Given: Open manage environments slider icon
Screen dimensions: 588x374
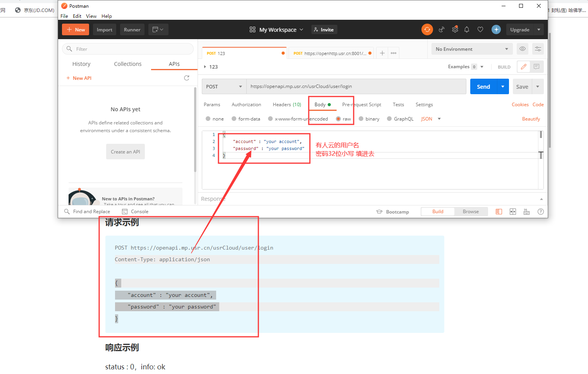Looking at the screenshot, I should pyautogui.click(x=538, y=49).
